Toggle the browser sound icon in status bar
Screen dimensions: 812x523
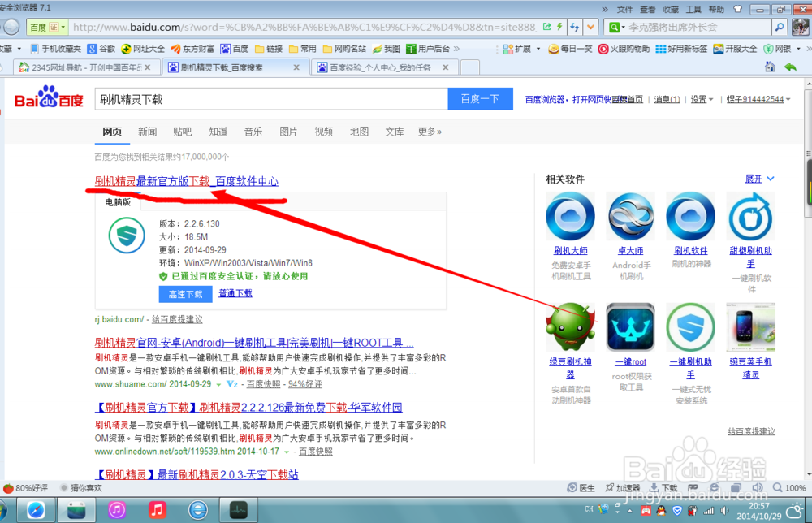tap(757, 487)
